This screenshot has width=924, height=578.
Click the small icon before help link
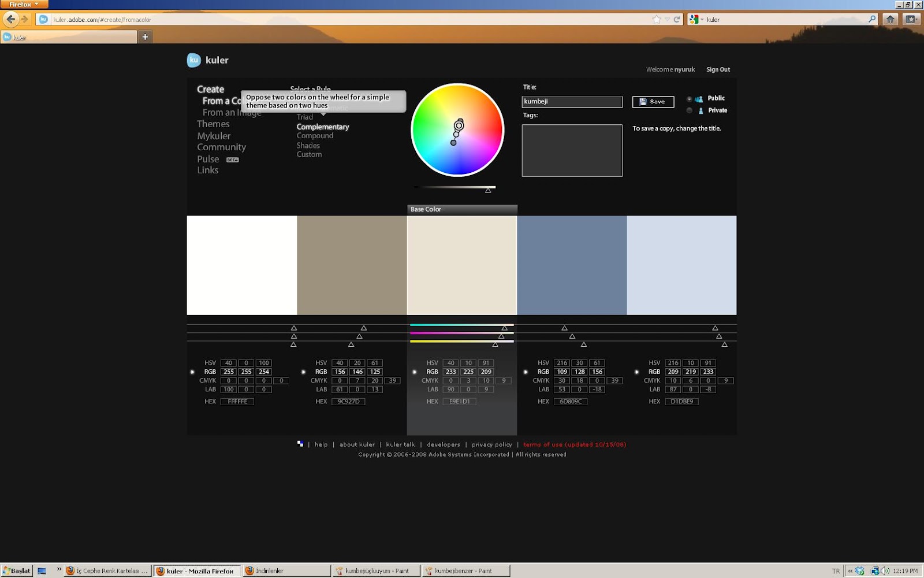point(300,444)
